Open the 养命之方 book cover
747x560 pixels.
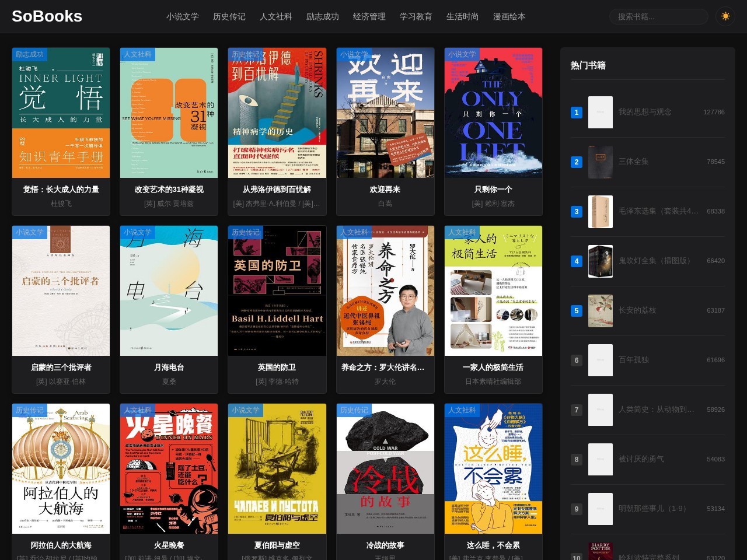click(385, 290)
